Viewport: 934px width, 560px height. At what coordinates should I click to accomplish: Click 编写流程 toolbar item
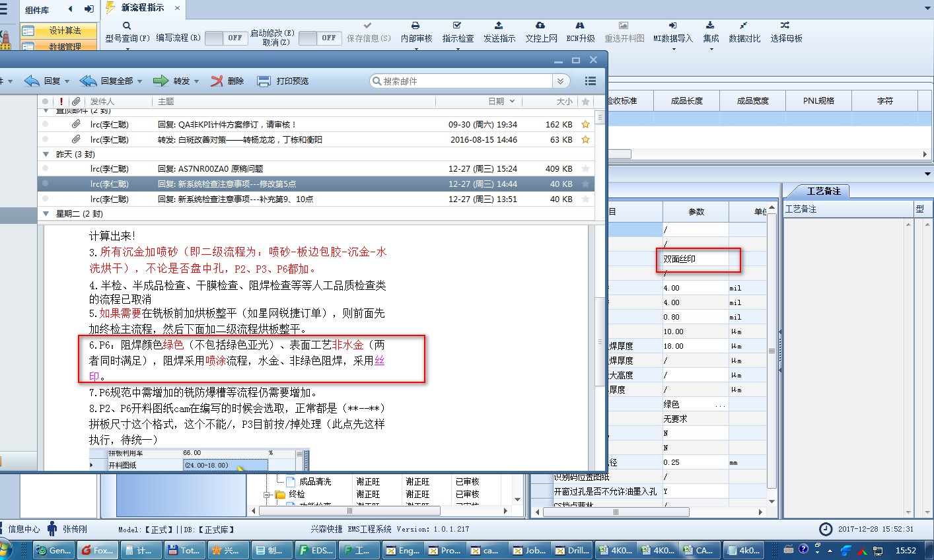coord(178,38)
